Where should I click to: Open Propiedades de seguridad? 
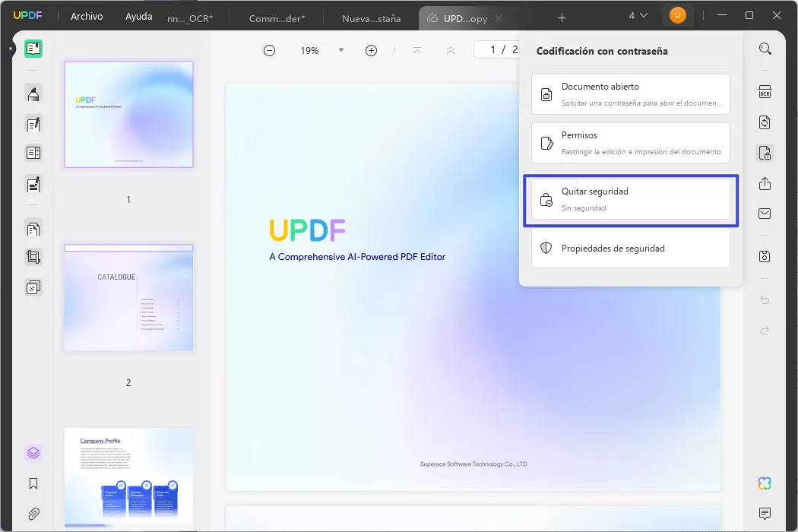click(x=631, y=248)
